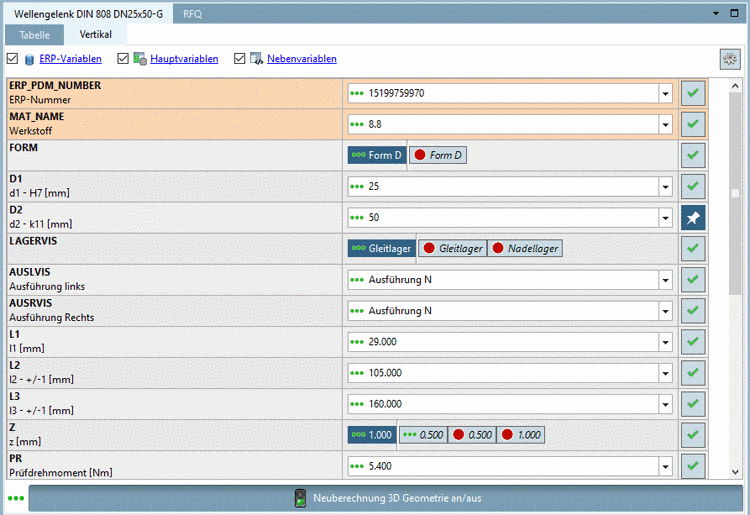Click the pin icon in D2 row
The width and height of the screenshot is (750, 515).
pos(693,218)
